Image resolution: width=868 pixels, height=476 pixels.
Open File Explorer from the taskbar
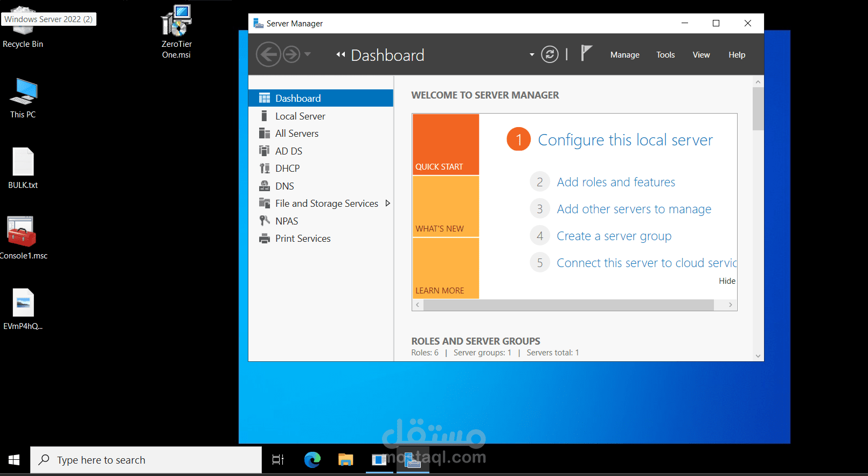pos(345,460)
